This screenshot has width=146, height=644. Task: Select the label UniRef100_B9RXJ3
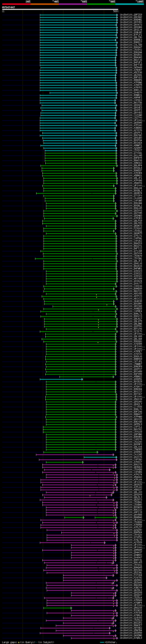[x=131, y=90]
